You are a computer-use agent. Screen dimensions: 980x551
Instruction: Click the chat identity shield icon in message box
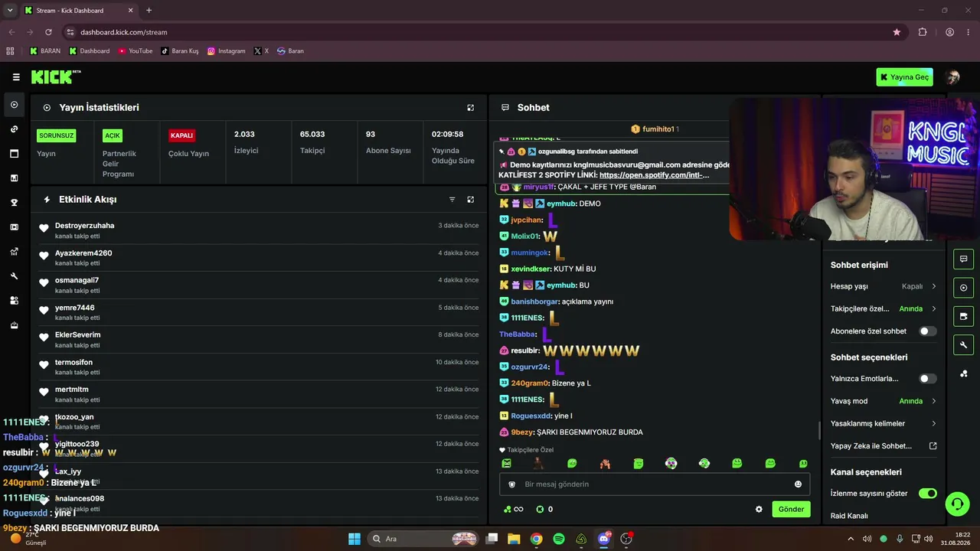click(x=512, y=484)
